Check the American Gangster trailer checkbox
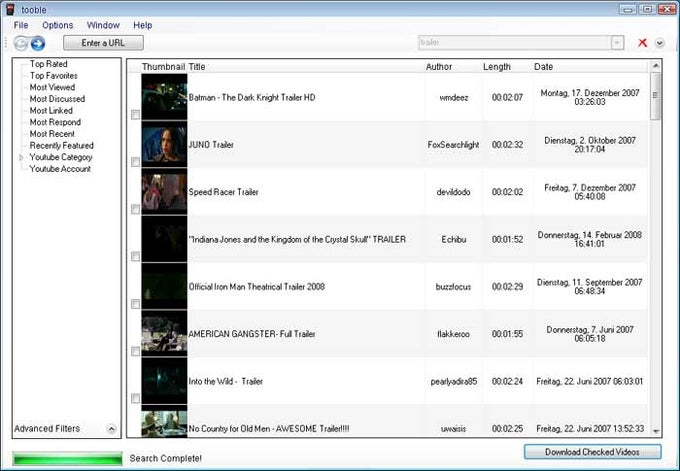Viewport: 680px width, 471px height. [x=135, y=351]
